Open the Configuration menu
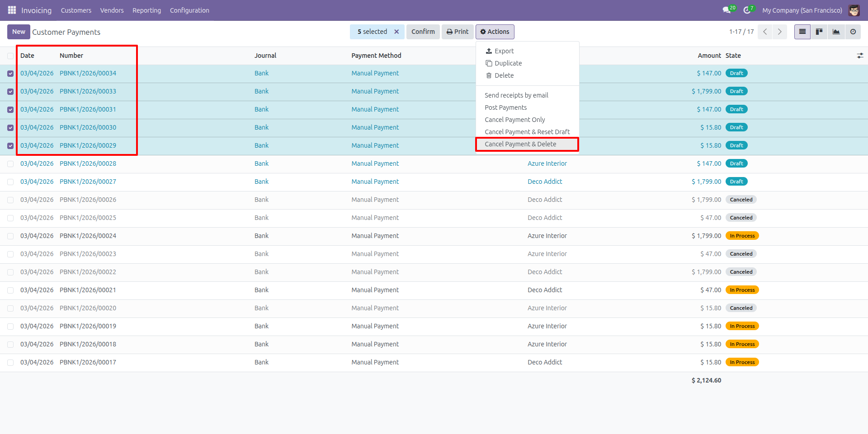This screenshot has height=434, width=868. coord(189,10)
